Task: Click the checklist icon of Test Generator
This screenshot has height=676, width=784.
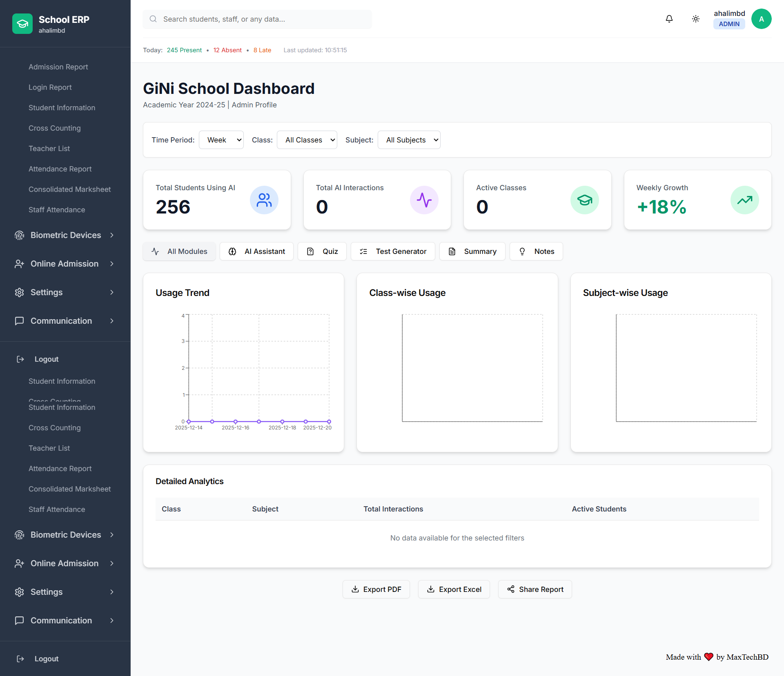Action: [363, 251]
